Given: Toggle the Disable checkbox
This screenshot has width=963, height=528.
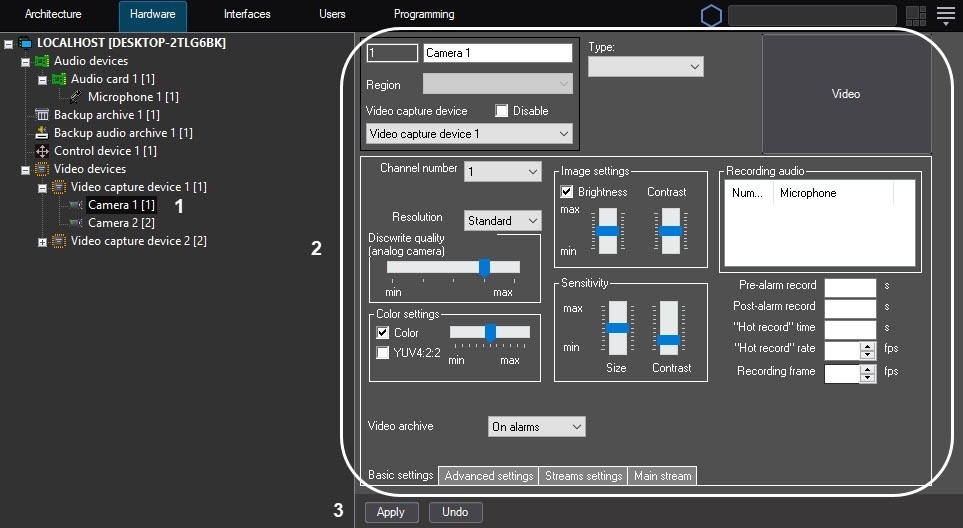Looking at the screenshot, I should coord(502,111).
